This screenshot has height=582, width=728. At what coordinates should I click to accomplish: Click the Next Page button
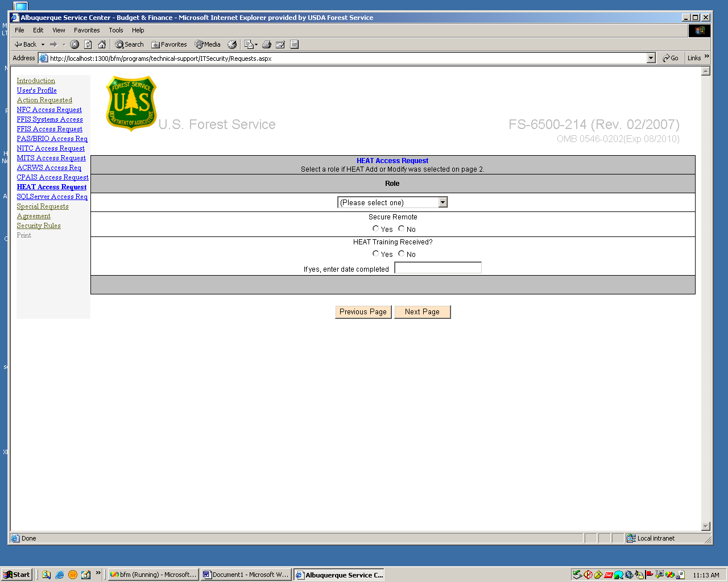click(422, 312)
